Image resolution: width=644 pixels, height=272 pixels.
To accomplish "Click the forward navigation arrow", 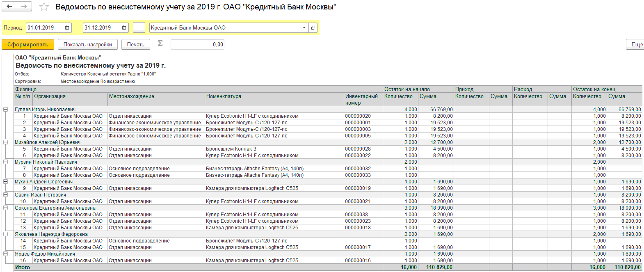I will pyautogui.click(x=24, y=7).
